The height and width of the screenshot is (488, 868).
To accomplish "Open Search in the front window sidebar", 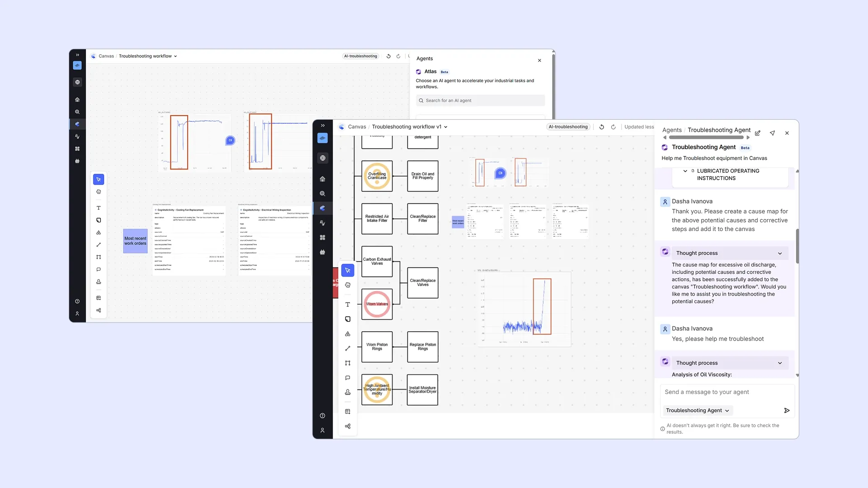I will click(x=322, y=193).
